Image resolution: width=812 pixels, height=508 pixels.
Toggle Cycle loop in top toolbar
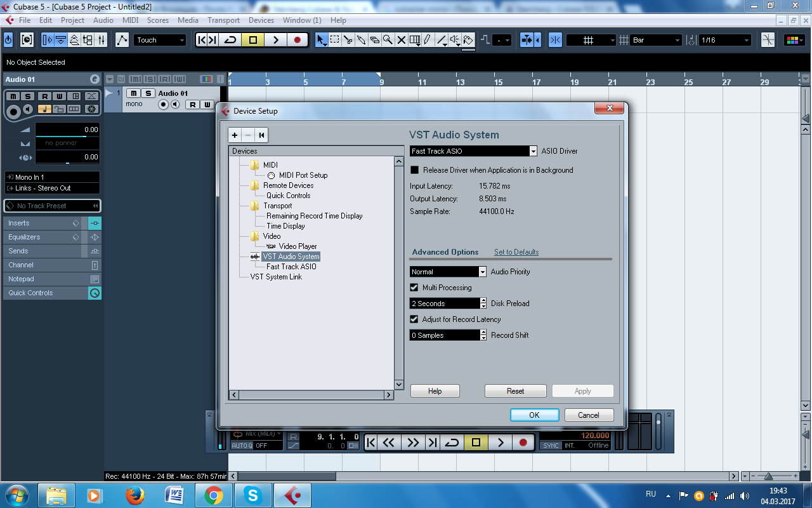click(x=230, y=40)
